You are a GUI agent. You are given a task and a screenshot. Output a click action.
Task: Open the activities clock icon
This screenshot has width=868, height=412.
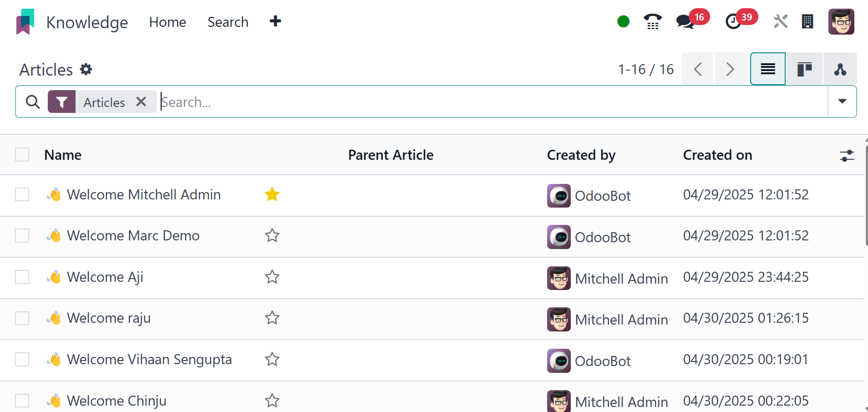pyautogui.click(x=733, y=21)
